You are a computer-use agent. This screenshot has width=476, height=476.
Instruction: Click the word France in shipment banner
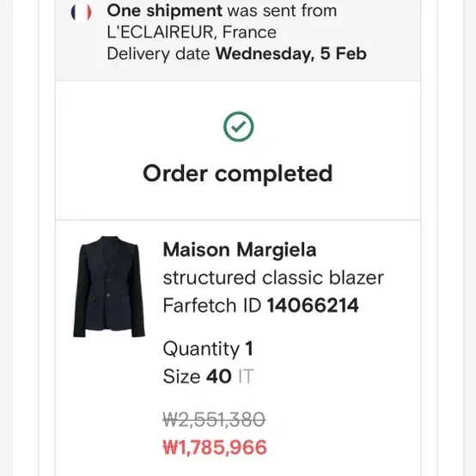tap(249, 32)
